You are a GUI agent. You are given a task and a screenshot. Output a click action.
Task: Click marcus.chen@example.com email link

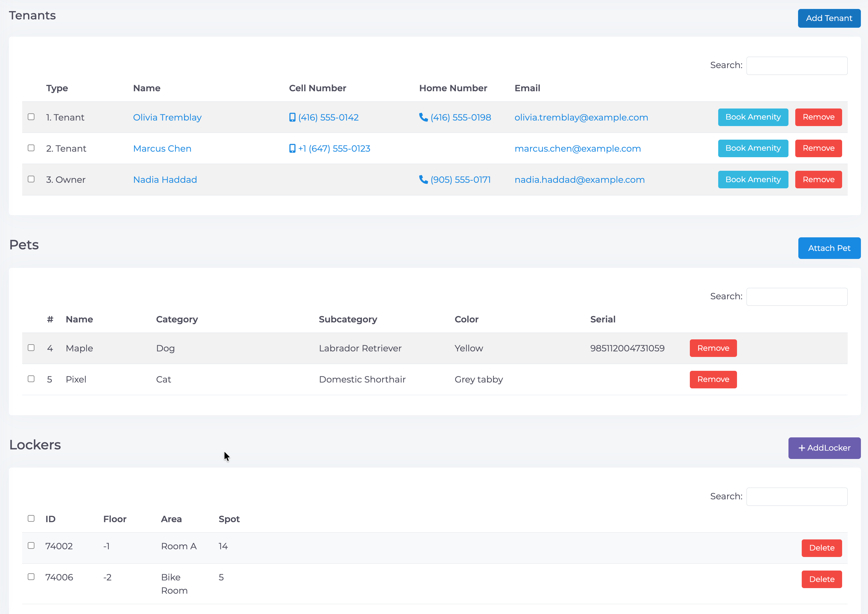[x=578, y=149]
